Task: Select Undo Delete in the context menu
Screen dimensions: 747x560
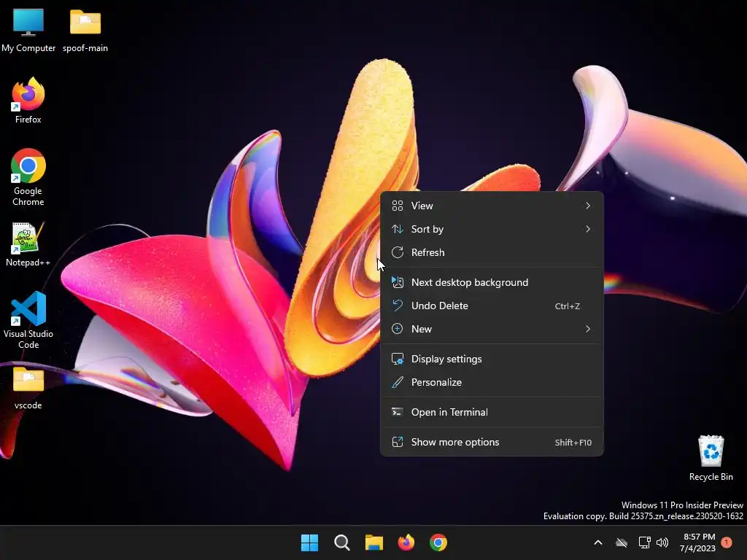Action: click(x=492, y=306)
